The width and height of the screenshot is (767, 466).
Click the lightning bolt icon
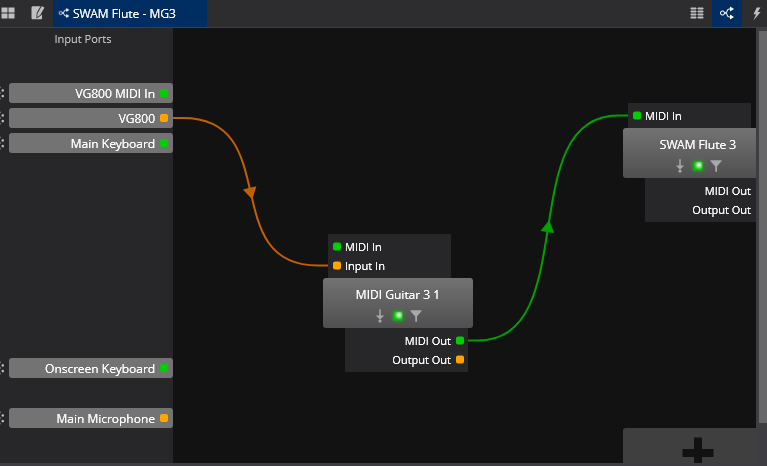tap(756, 13)
